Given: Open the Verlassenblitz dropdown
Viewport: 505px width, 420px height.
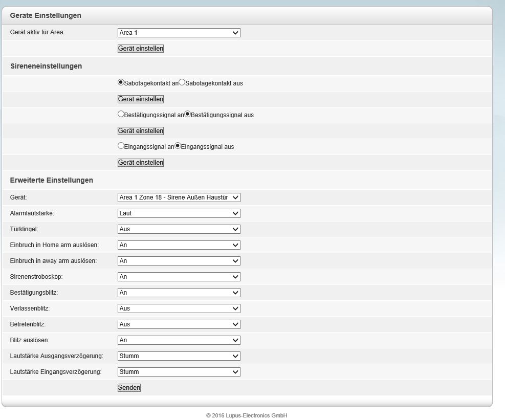Looking at the screenshot, I should 179,308.
